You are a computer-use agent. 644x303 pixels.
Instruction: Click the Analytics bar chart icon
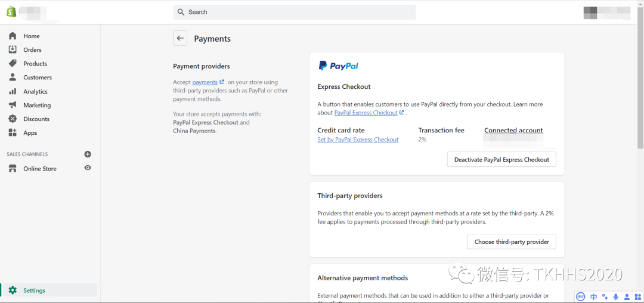pyautogui.click(x=13, y=91)
